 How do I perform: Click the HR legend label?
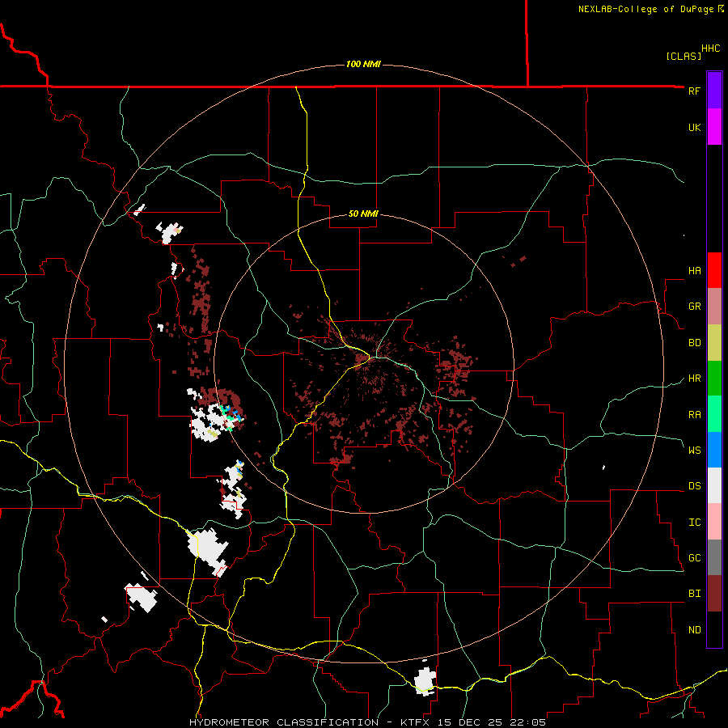(694, 379)
